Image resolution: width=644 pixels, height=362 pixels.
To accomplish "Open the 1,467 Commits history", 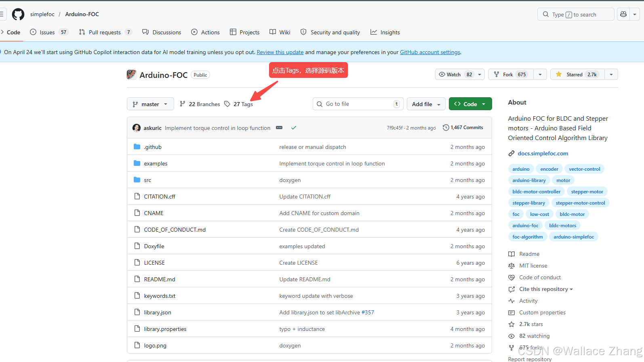I will (463, 128).
